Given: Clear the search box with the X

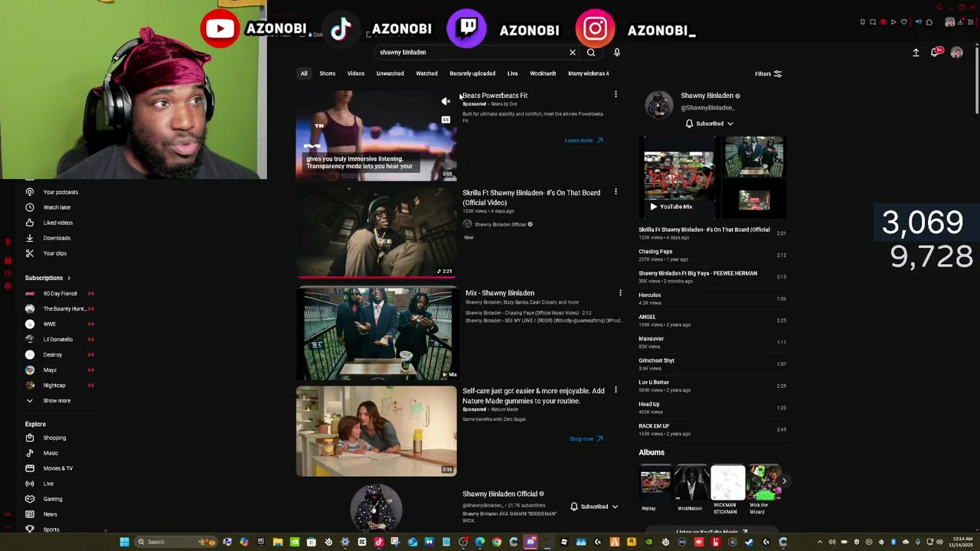Looking at the screenshot, I should tap(572, 52).
